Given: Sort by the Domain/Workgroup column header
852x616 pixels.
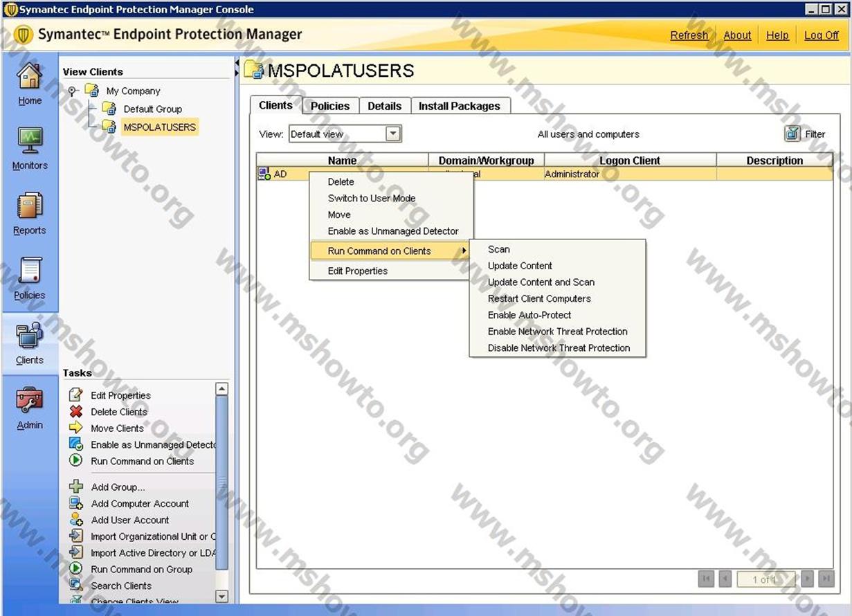Looking at the screenshot, I should 487,161.
